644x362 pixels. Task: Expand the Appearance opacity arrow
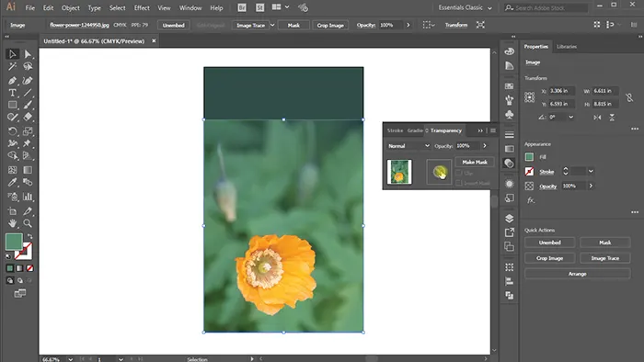tap(591, 186)
